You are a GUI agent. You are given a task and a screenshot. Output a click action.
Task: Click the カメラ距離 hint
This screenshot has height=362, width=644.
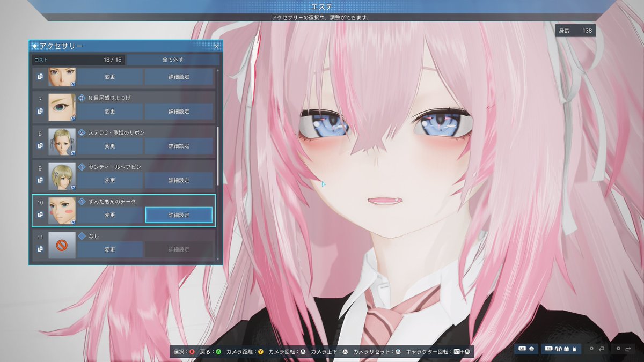[x=245, y=352]
